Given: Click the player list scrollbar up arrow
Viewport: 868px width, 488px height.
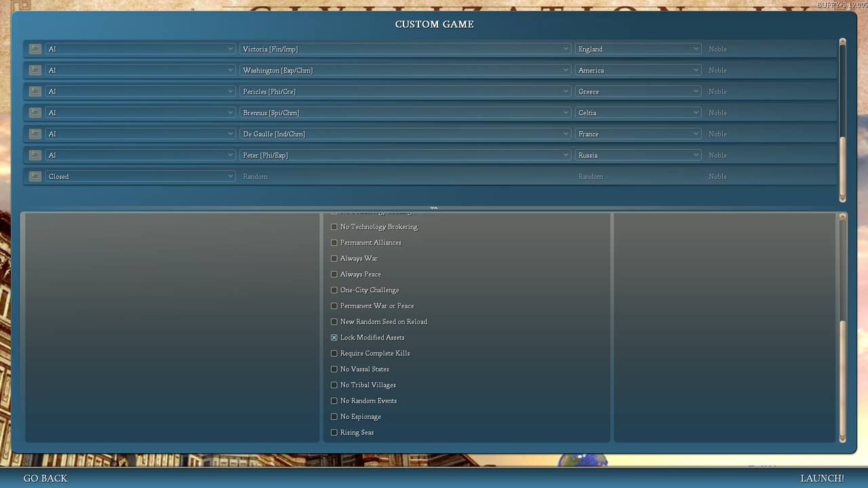Looking at the screenshot, I should coord(843,42).
